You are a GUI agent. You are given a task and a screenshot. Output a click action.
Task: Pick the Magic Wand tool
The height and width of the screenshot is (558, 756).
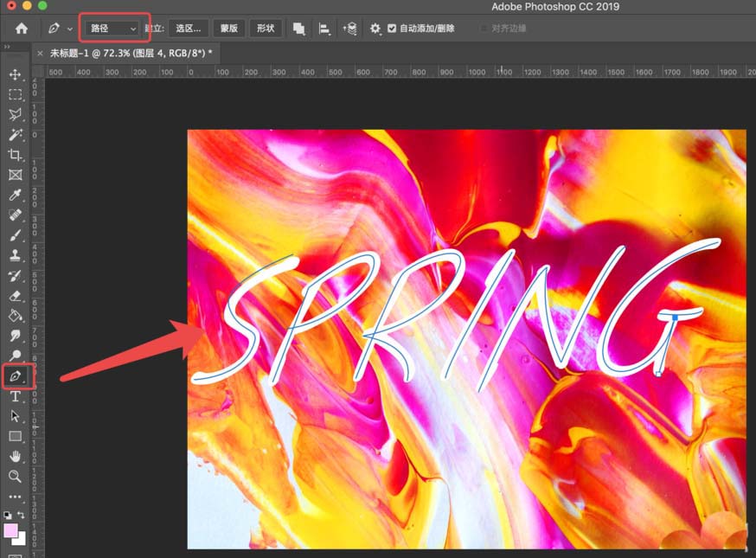point(15,135)
